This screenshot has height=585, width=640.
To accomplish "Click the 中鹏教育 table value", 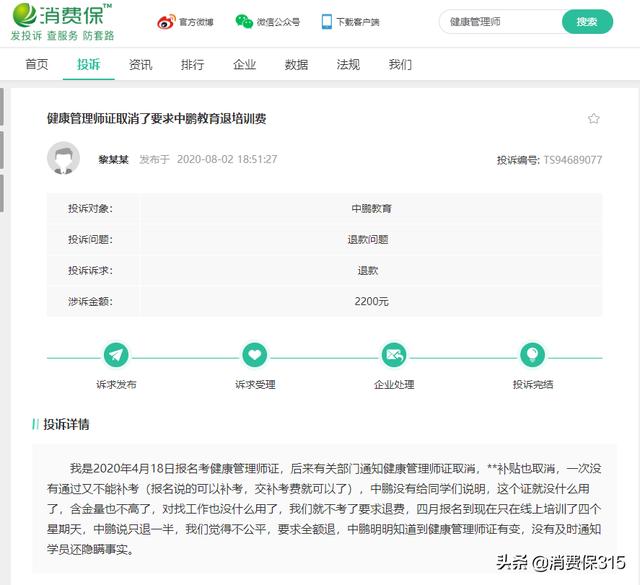I will (x=371, y=209).
